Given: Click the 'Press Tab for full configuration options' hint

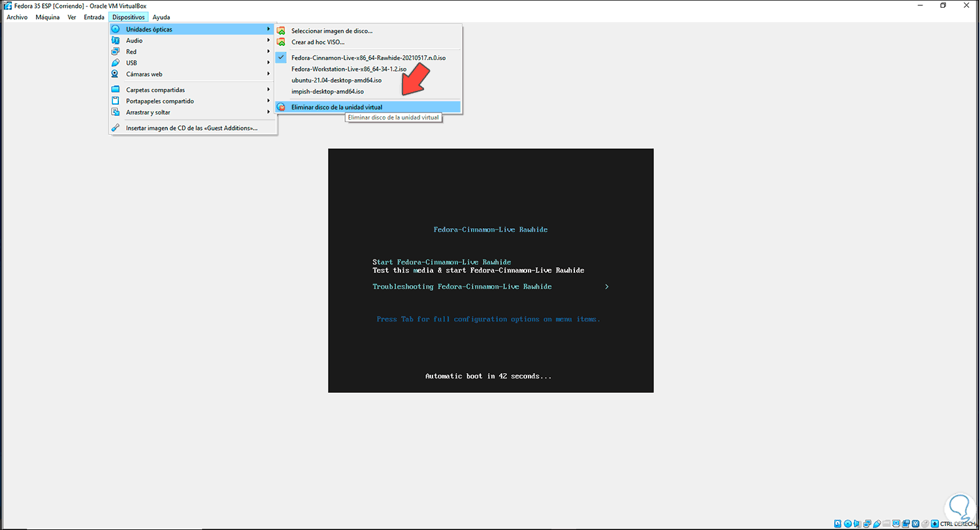Looking at the screenshot, I should tap(489, 319).
